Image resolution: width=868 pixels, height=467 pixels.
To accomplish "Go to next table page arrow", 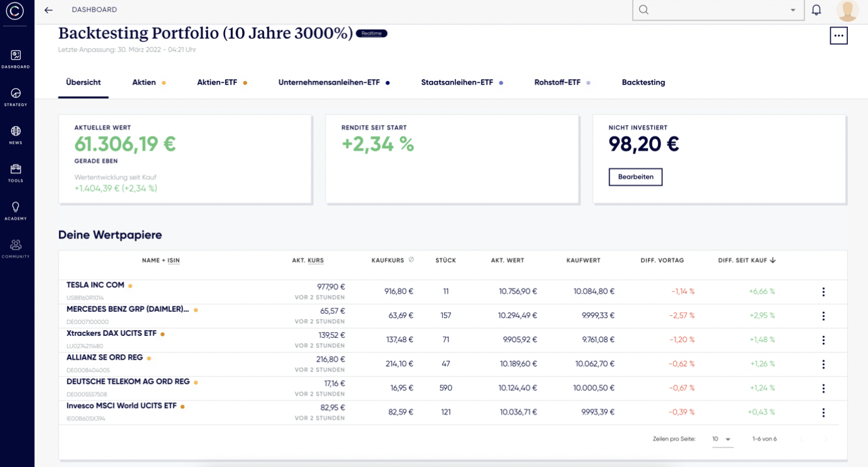I will (826, 439).
